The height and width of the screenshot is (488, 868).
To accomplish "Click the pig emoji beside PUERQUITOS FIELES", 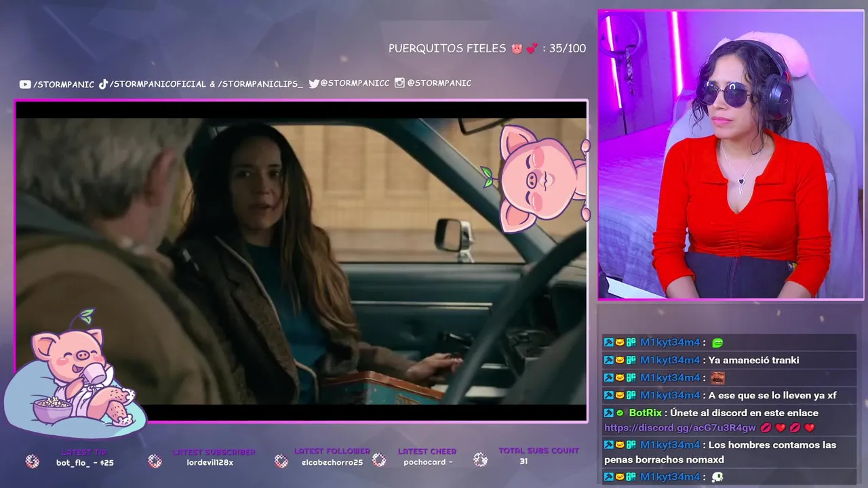I will click(x=517, y=49).
